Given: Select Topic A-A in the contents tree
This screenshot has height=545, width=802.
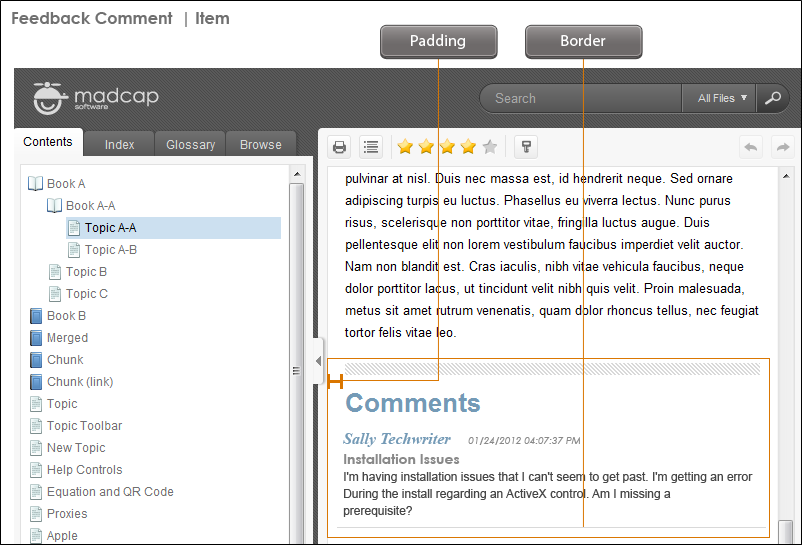Looking at the screenshot, I should click(173, 228).
